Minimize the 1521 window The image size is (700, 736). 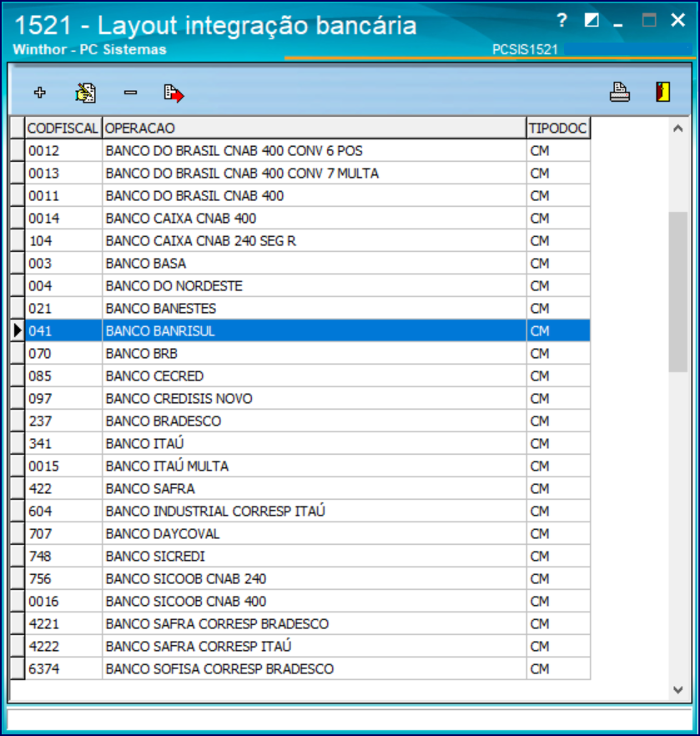tap(618, 23)
